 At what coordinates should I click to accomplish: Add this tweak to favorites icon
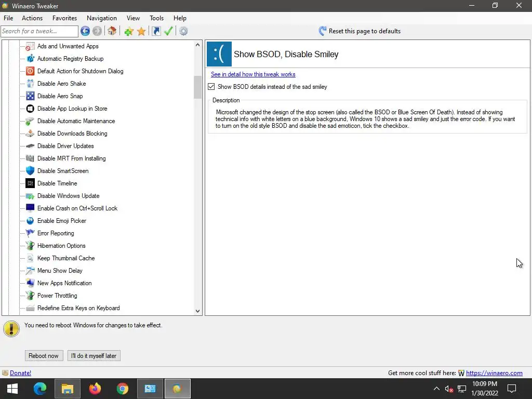(x=129, y=31)
